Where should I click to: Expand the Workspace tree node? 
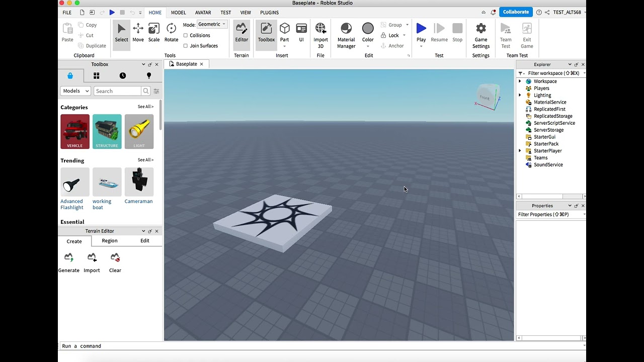(x=520, y=81)
